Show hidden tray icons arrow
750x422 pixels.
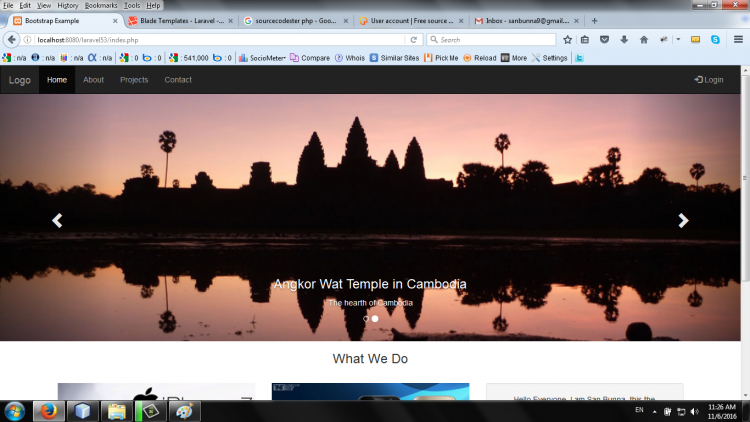click(654, 411)
